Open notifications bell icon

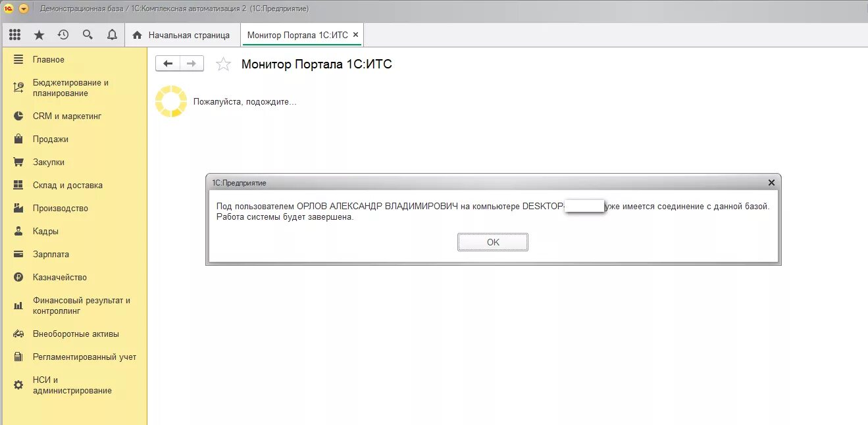point(112,35)
